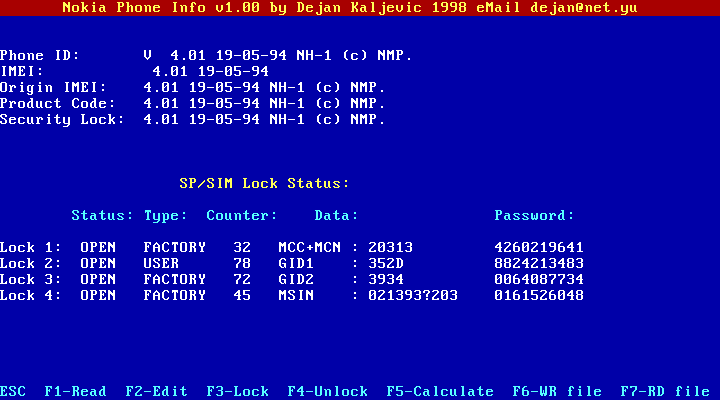Click the Lock 1 row label
Viewport: 720px width, 400px height.
(30, 247)
